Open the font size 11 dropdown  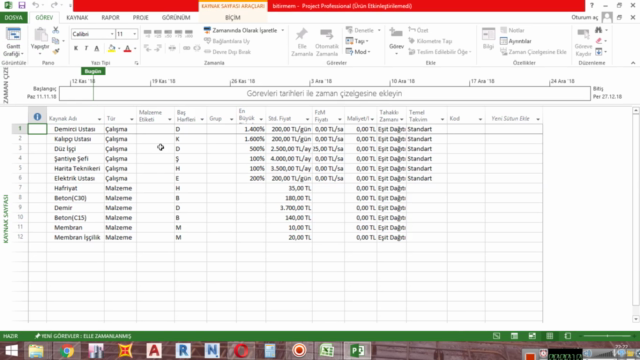(x=135, y=34)
